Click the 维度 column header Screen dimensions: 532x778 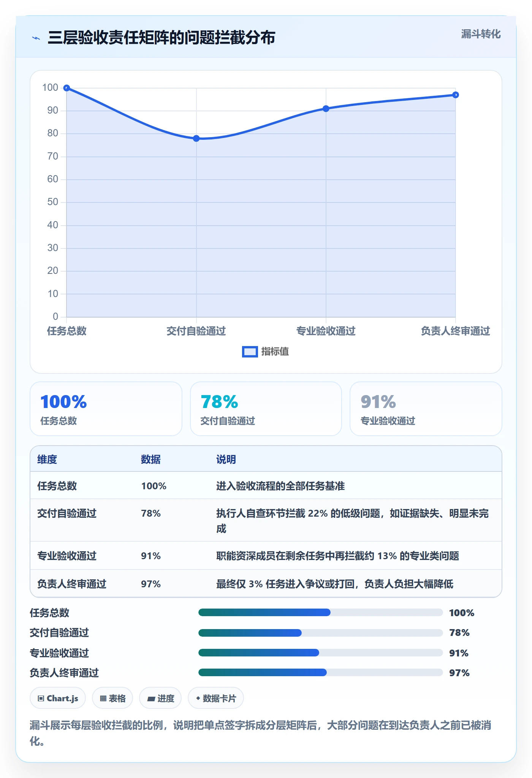[x=47, y=460]
